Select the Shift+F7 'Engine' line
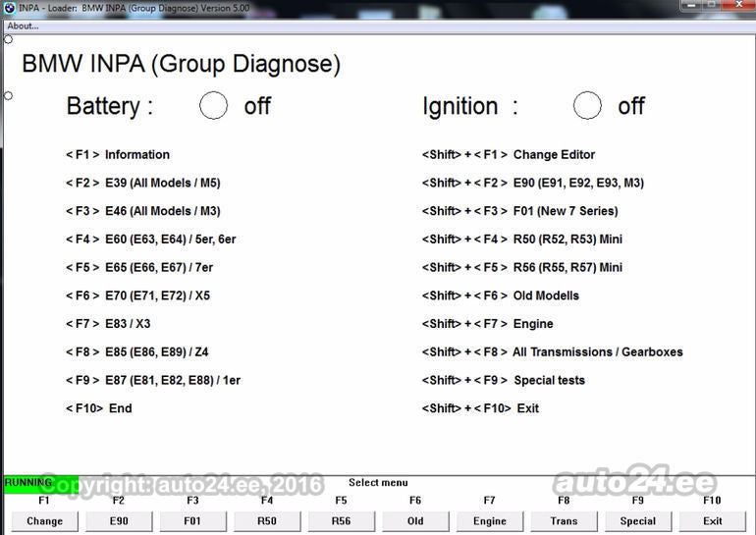756x535 pixels. (487, 324)
